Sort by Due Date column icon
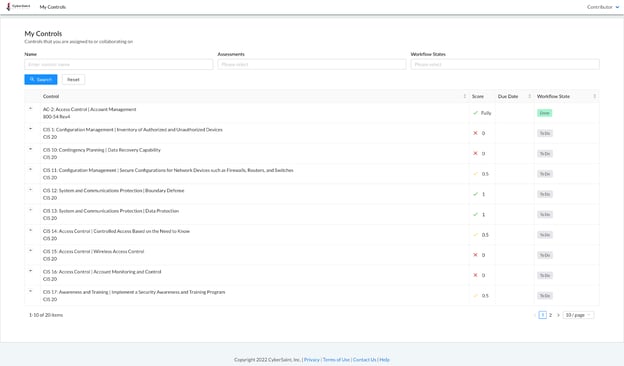The width and height of the screenshot is (624, 366). click(529, 96)
